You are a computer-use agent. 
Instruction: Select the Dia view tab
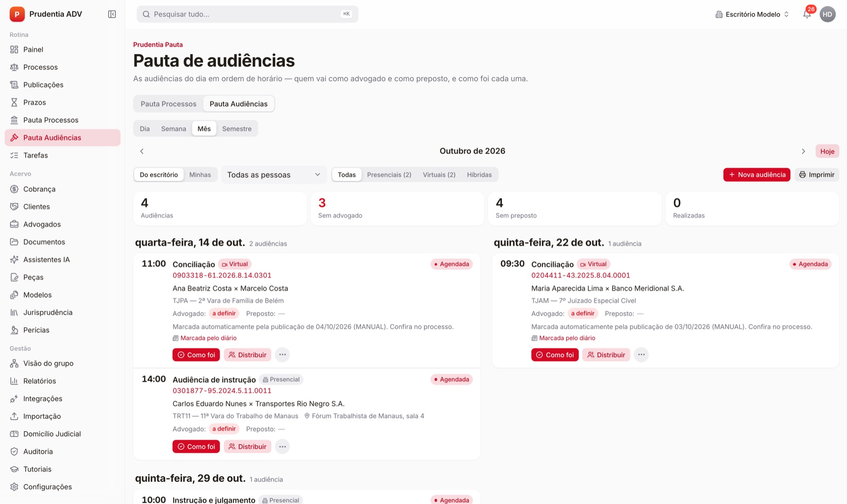click(x=144, y=128)
